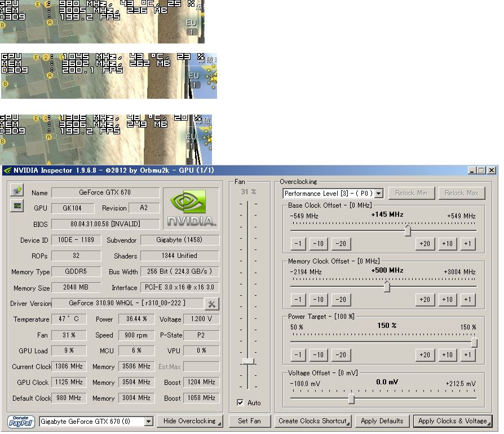Open the sensor monitoring graph icon
This screenshot has width=504, height=434.
click(x=17, y=205)
